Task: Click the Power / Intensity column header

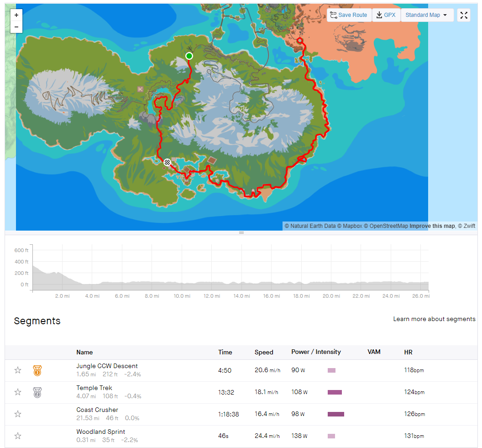Action: 316,352
